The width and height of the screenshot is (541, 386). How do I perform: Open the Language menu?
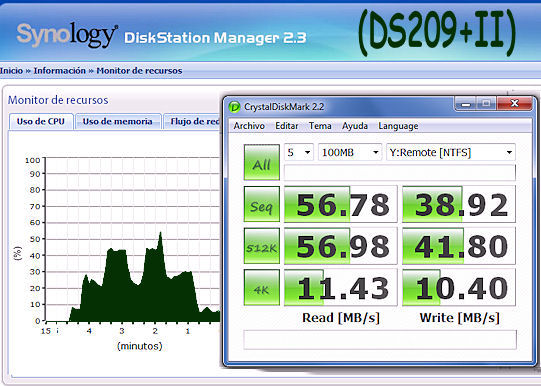point(398,126)
